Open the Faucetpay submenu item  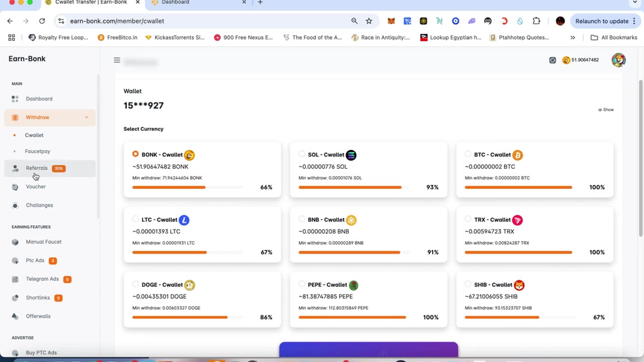38,151
